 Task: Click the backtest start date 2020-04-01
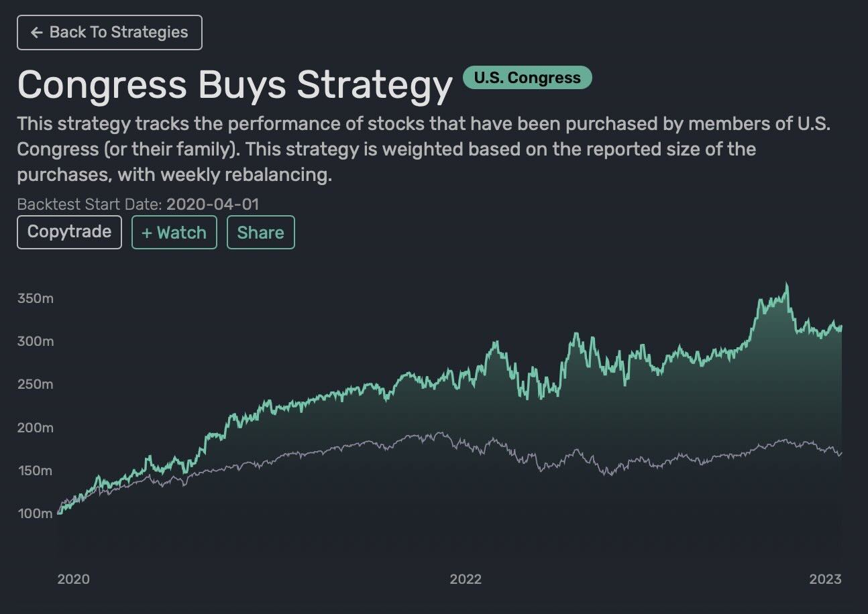pyautogui.click(x=212, y=204)
